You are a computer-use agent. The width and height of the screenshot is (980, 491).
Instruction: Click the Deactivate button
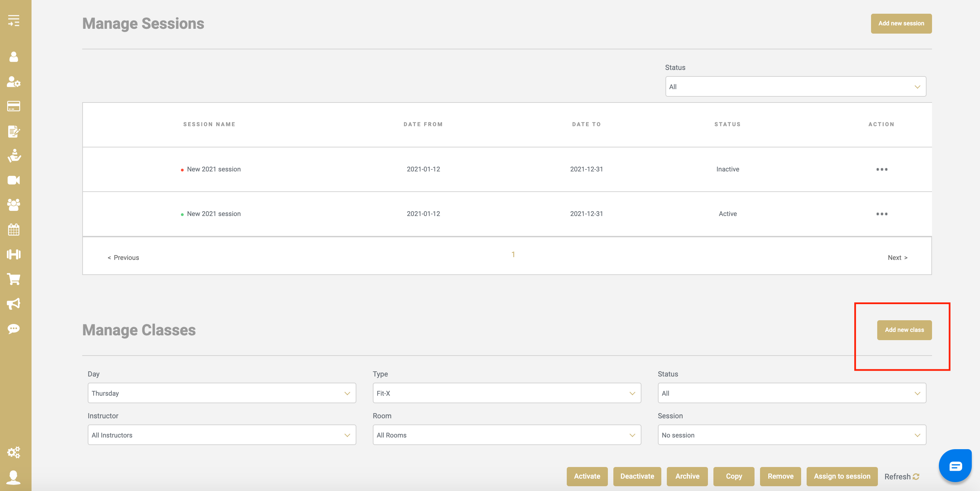coord(637,477)
